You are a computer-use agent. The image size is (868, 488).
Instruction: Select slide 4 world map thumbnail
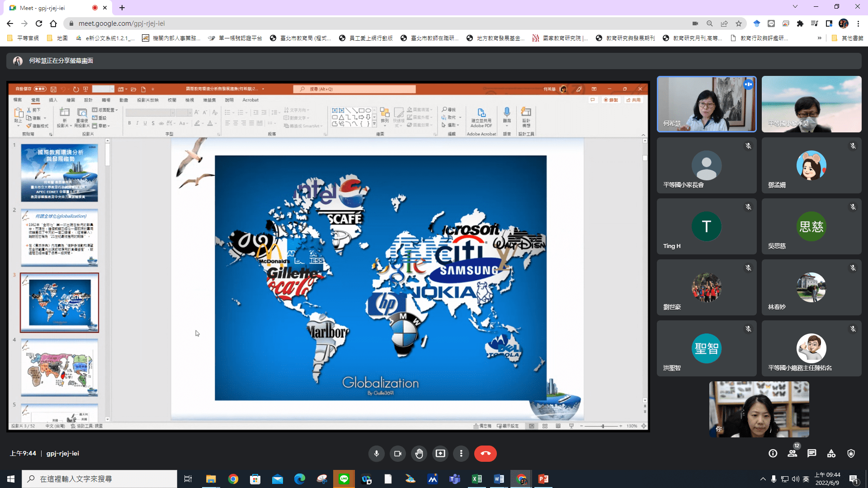[x=59, y=367]
